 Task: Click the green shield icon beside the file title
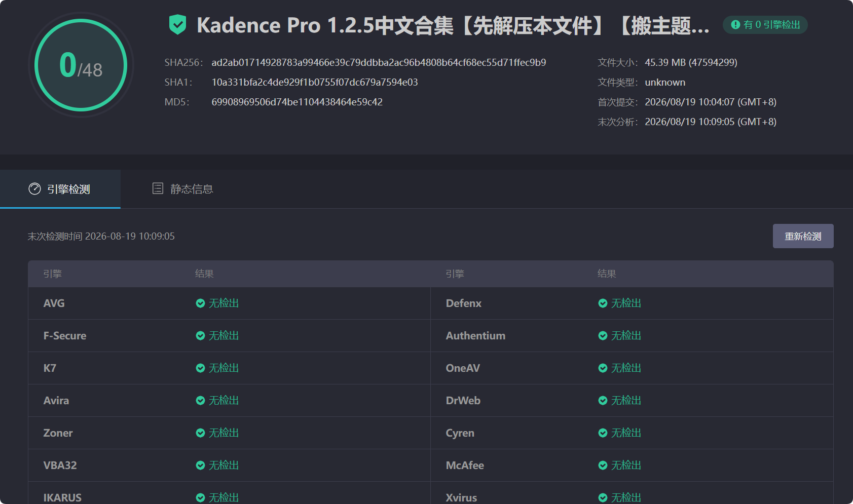click(177, 25)
